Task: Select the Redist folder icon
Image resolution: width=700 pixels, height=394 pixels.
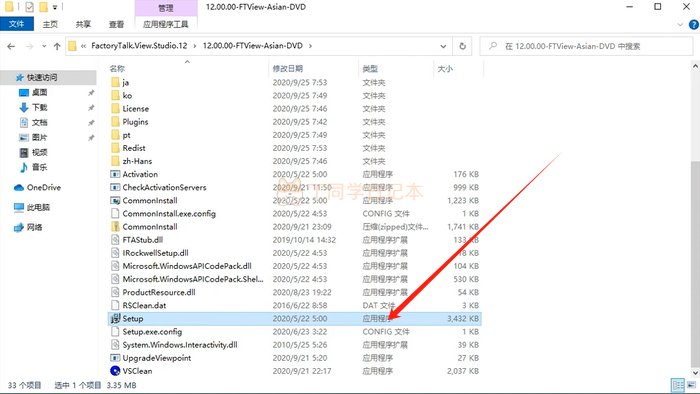Action: (115, 148)
